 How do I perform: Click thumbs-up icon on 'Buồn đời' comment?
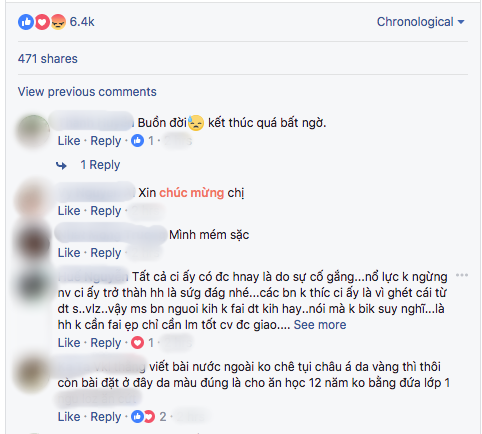click(x=137, y=141)
